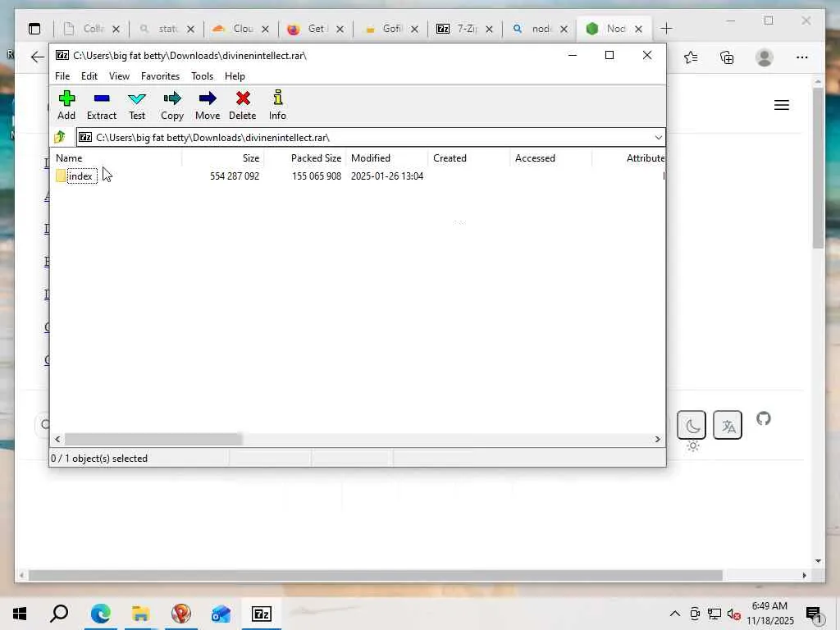
Task: Click the 554 287 092 size value
Action: (x=235, y=176)
